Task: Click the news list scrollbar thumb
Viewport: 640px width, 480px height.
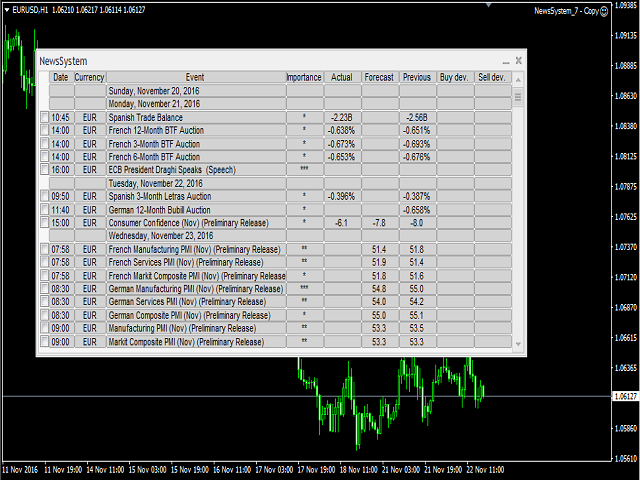Action: point(518,97)
